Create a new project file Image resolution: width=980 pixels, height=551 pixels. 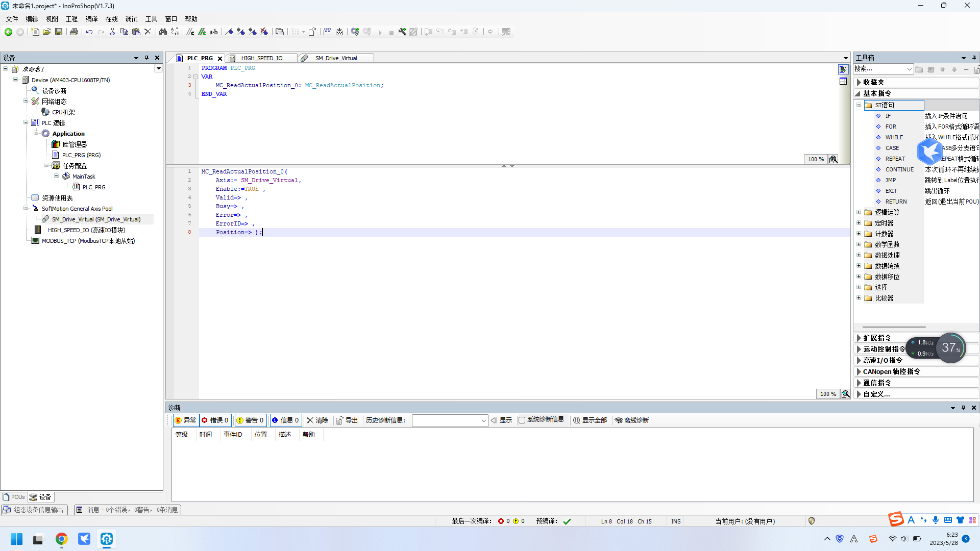(x=35, y=32)
